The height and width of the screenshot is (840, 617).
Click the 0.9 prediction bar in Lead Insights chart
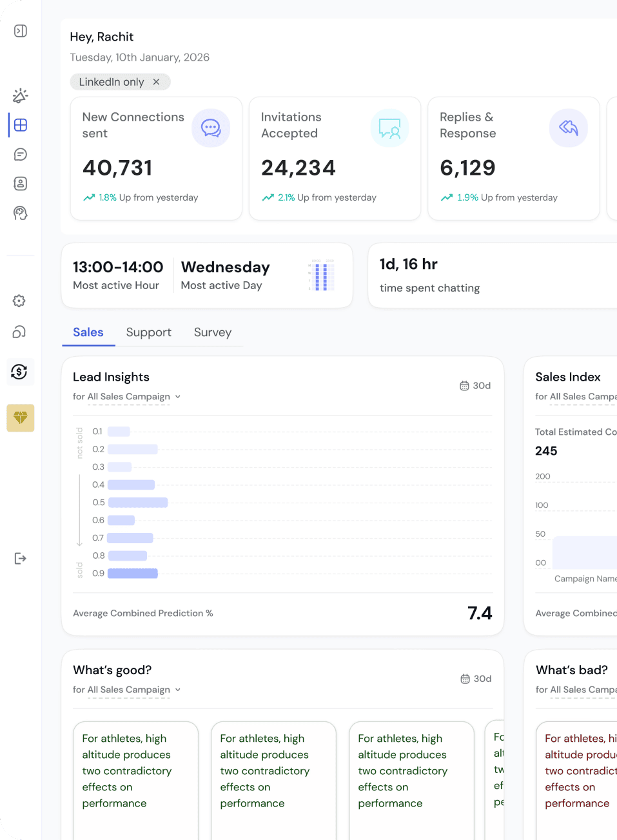pyautogui.click(x=132, y=573)
